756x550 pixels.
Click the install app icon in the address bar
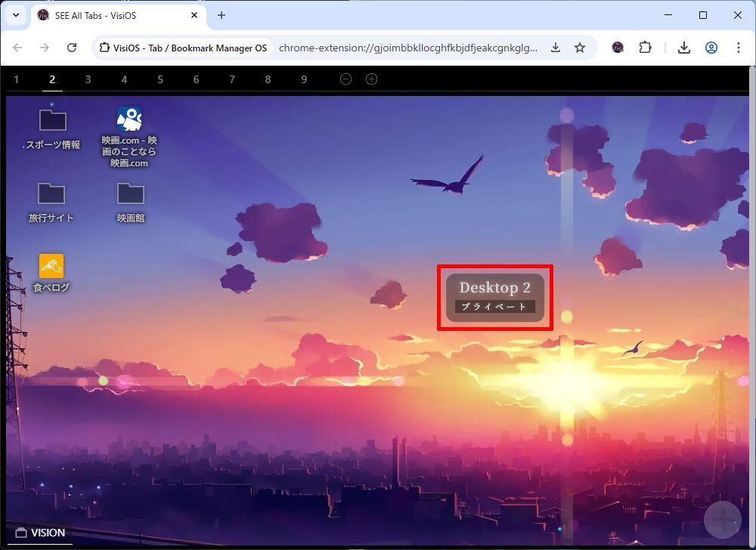[556, 48]
